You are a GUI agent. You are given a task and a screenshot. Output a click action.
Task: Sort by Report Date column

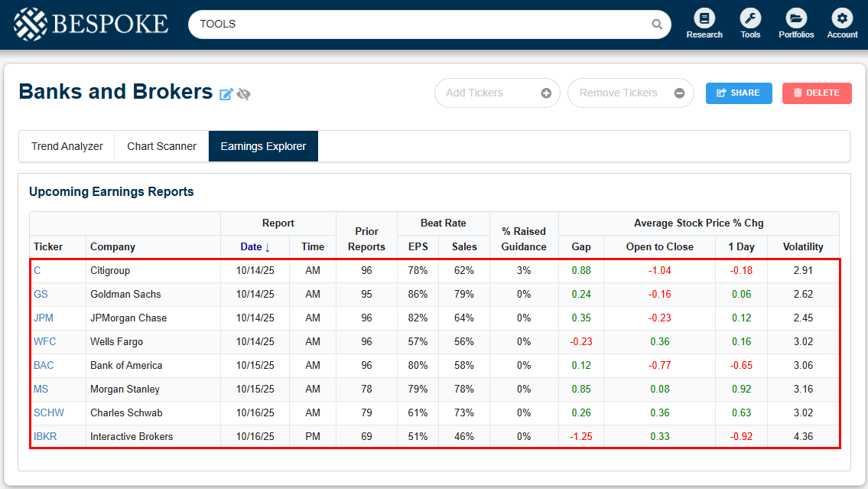[x=255, y=246]
